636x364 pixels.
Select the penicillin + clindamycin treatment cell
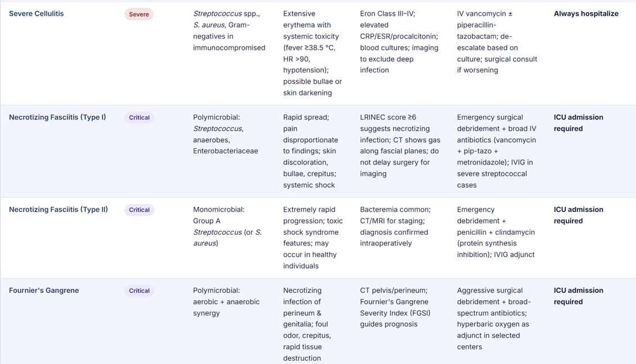point(496,232)
